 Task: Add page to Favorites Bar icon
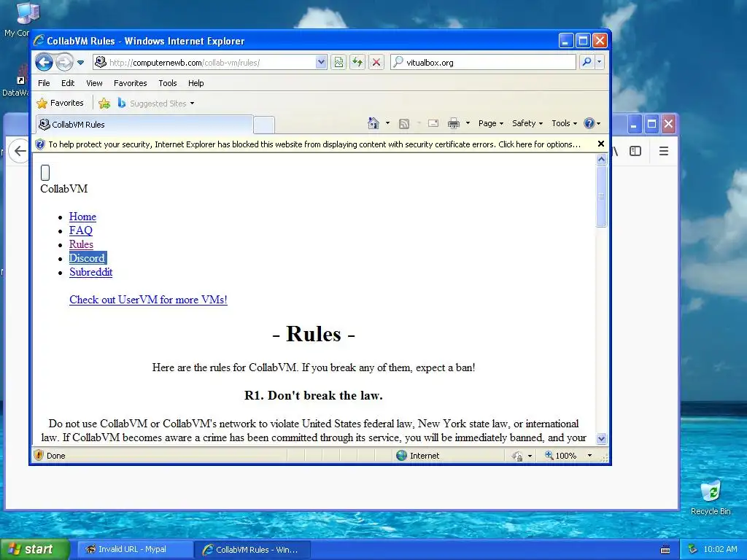(x=104, y=103)
